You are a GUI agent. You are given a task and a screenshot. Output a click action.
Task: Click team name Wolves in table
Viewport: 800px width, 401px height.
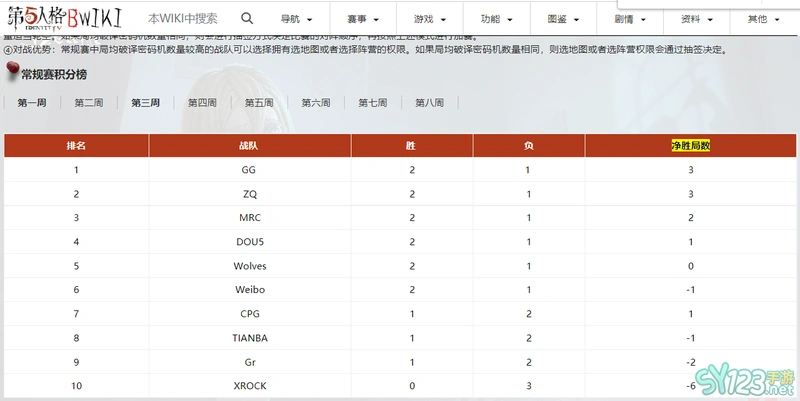(x=250, y=266)
